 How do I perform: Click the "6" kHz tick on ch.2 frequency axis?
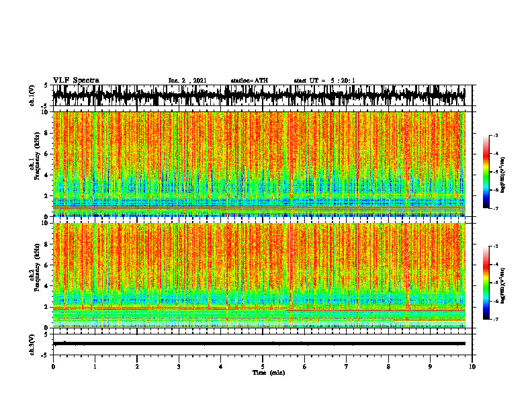[47, 265]
